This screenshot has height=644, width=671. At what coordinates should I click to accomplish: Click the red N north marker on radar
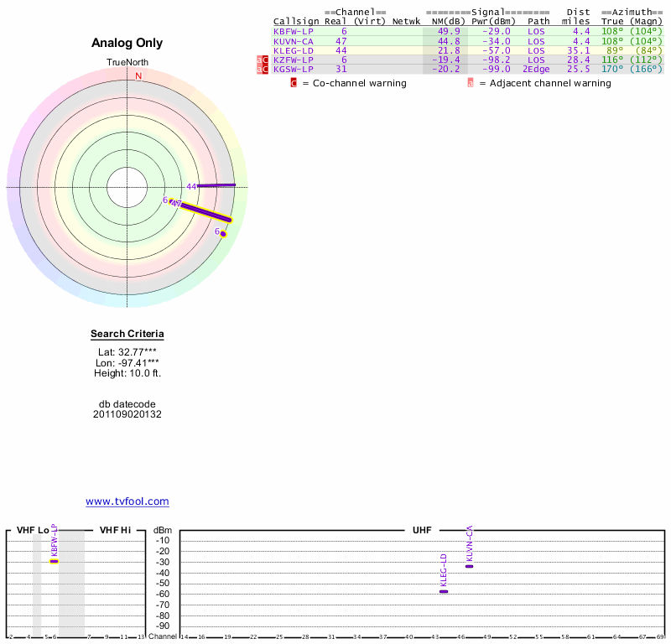138,75
